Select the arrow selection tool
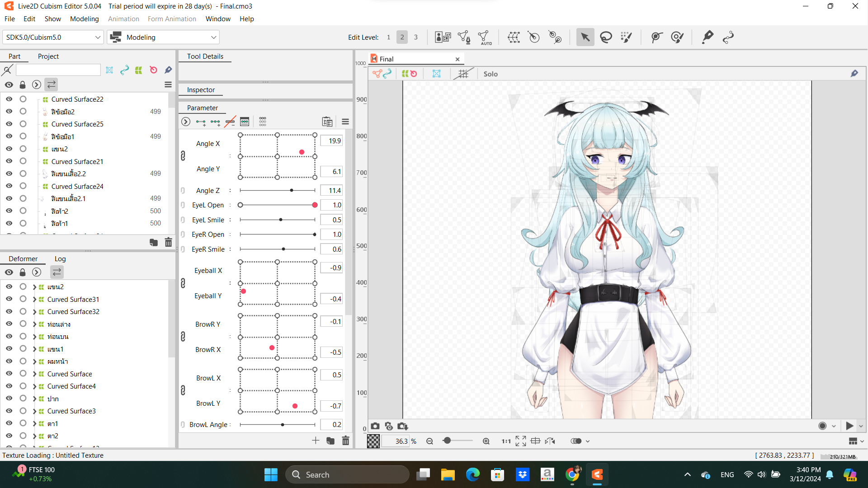The image size is (868, 488). pyautogui.click(x=585, y=37)
